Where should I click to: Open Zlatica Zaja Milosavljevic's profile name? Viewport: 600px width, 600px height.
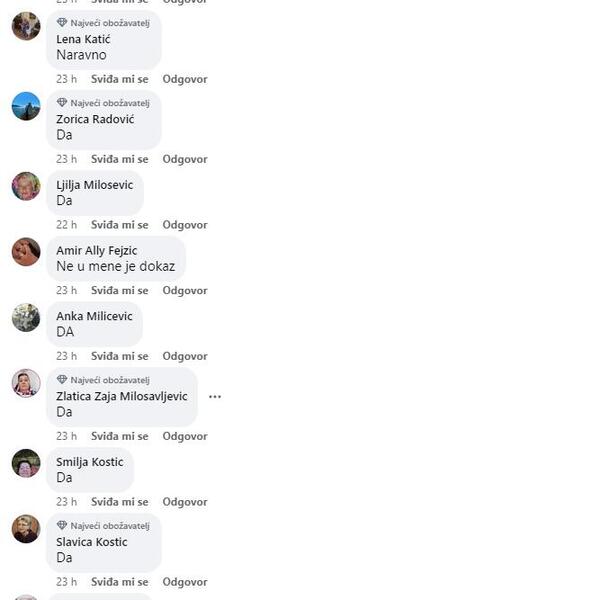(122, 396)
